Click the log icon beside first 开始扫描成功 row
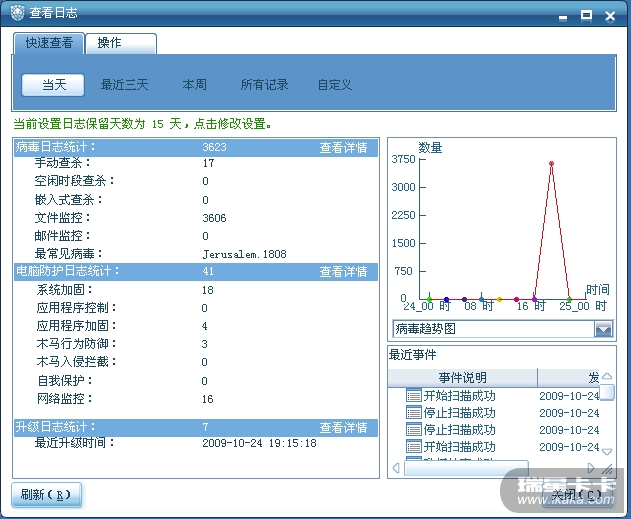631x519 pixels. pyautogui.click(x=413, y=396)
